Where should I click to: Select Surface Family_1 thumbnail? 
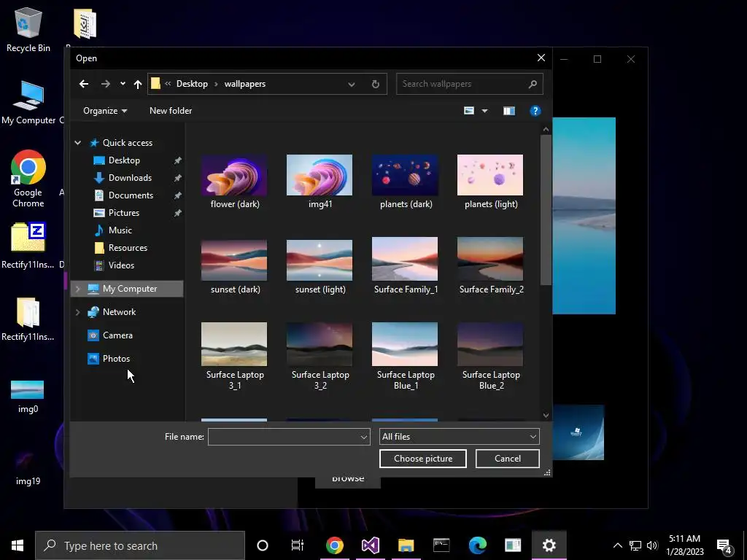pyautogui.click(x=405, y=259)
